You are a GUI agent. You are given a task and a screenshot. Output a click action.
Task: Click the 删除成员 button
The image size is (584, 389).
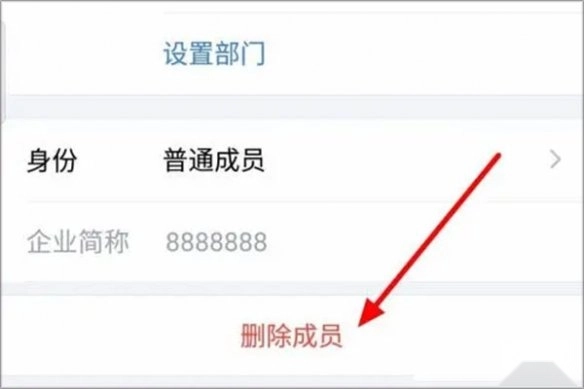(x=291, y=336)
